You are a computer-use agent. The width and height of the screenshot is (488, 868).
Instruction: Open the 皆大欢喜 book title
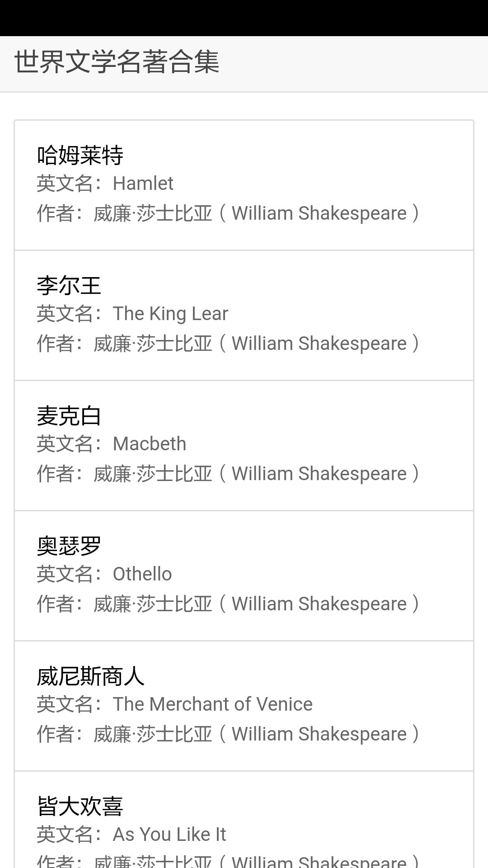pos(80,806)
